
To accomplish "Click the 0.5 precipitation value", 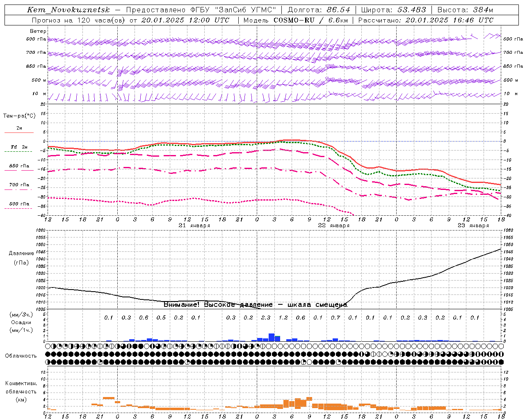I will coord(161,318).
